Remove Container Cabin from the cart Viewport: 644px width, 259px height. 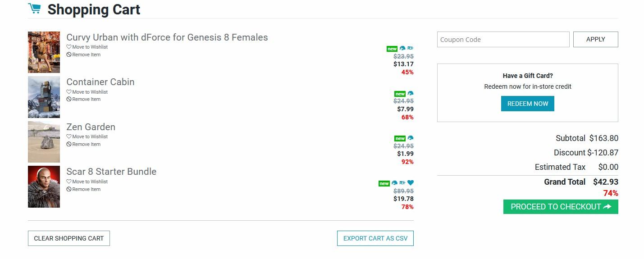pyautogui.click(x=86, y=99)
